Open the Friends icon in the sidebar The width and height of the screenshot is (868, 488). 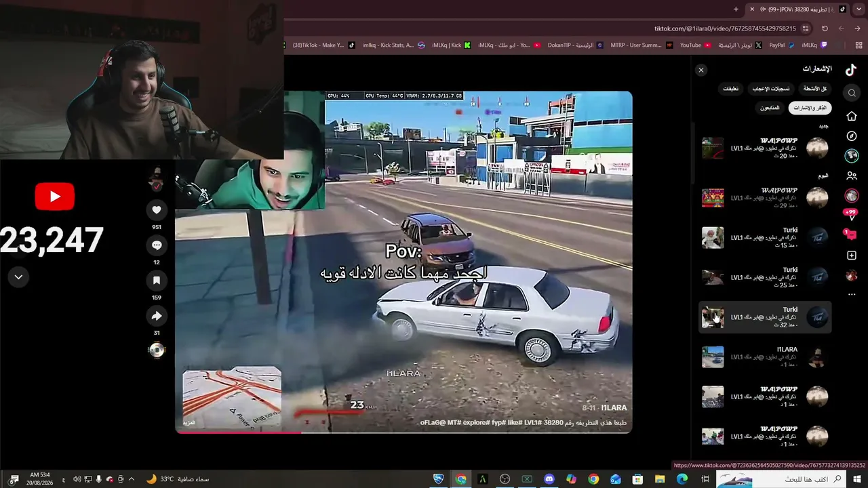coord(852,176)
